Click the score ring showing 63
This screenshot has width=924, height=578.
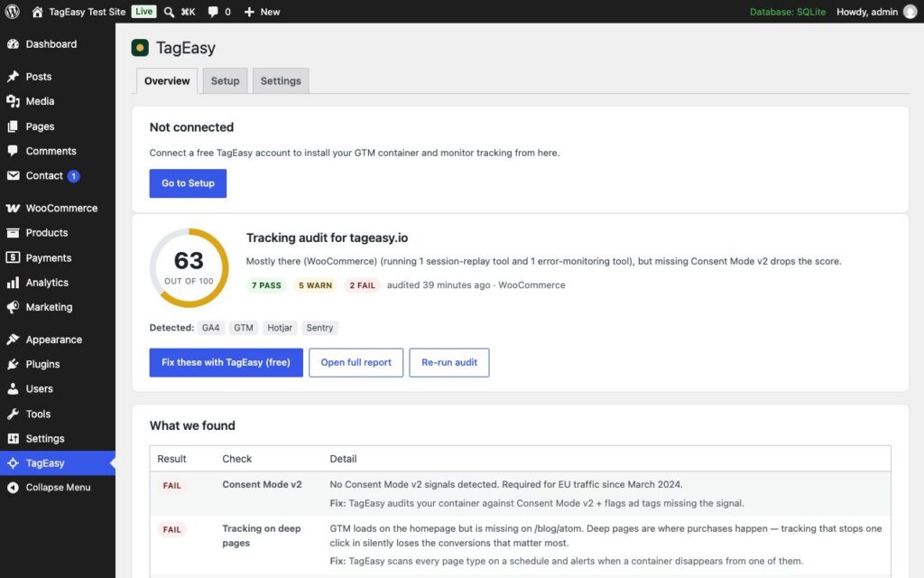(x=189, y=267)
